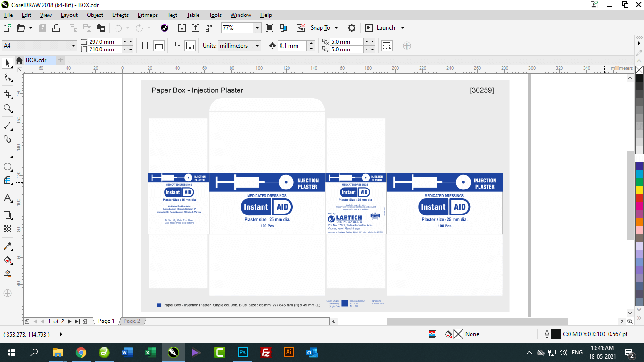Expand the Snap To dropdown

[335, 28]
